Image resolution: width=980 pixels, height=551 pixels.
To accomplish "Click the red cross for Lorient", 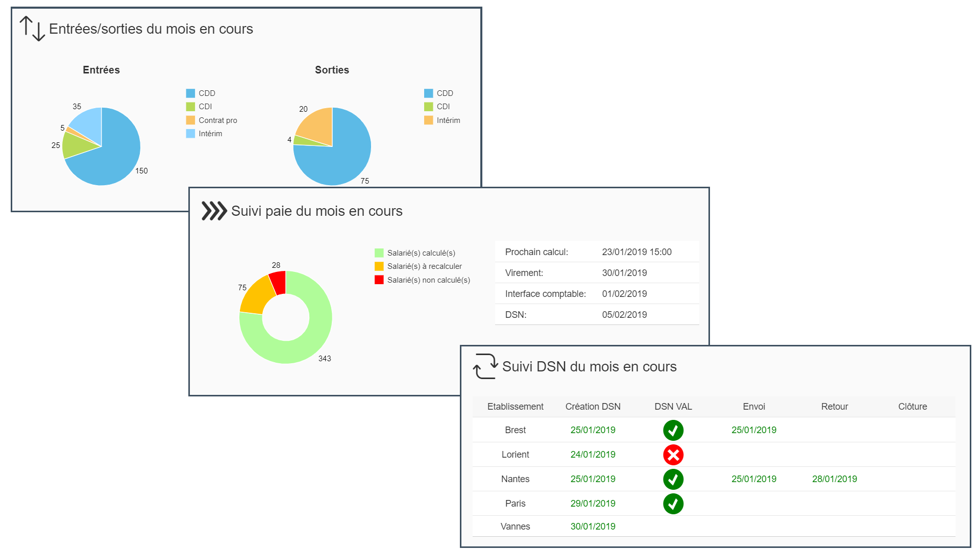I will [x=673, y=455].
